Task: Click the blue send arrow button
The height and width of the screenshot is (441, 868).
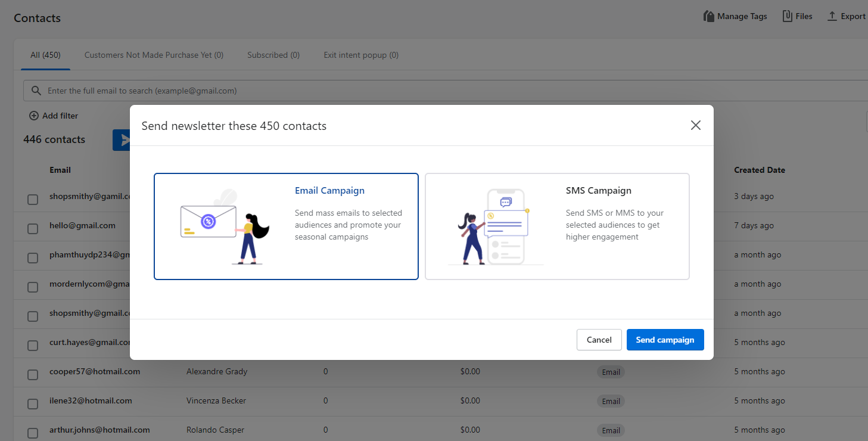Action: pos(122,140)
